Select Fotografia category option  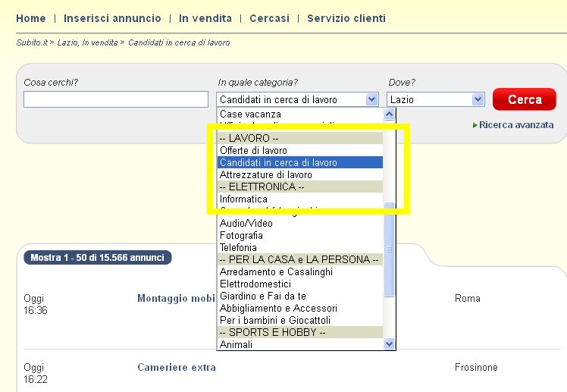[240, 236]
